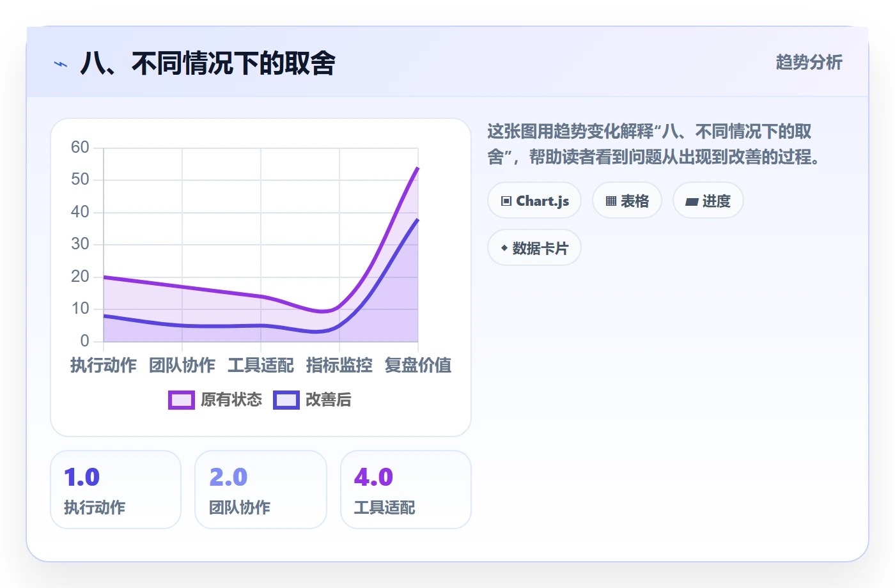Image resolution: width=895 pixels, height=588 pixels.
Task: Click the heading 八、不同情况下的取舍
Action: pos(208,63)
